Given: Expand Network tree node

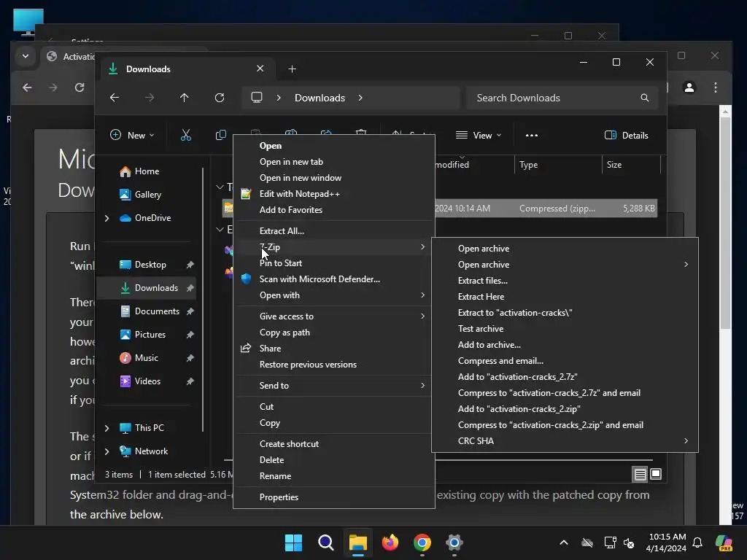Looking at the screenshot, I should point(107,451).
